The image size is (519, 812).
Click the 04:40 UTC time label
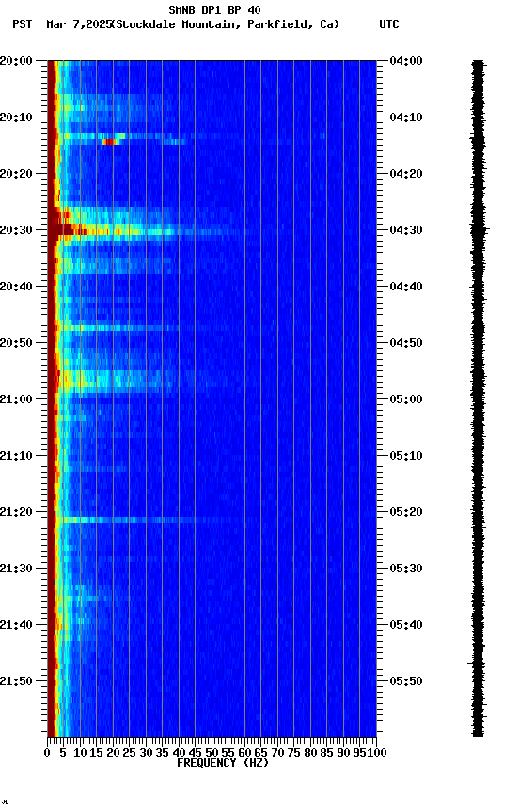tap(406, 287)
